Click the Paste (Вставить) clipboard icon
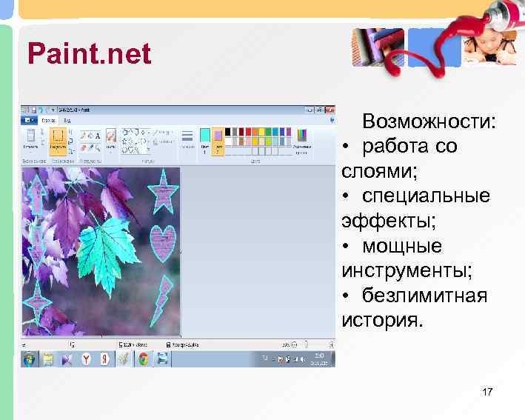The image size is (525, 420). pyautogui.click(x=30, y=136)
